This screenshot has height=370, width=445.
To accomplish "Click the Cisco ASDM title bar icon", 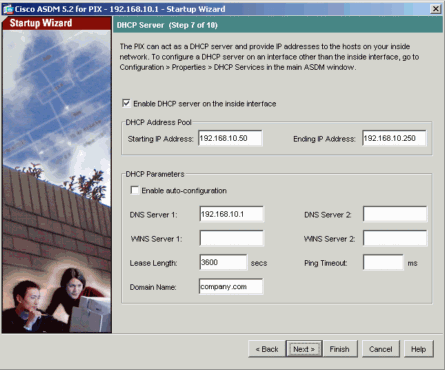I will pyautogui.click(x=8, y=9).
